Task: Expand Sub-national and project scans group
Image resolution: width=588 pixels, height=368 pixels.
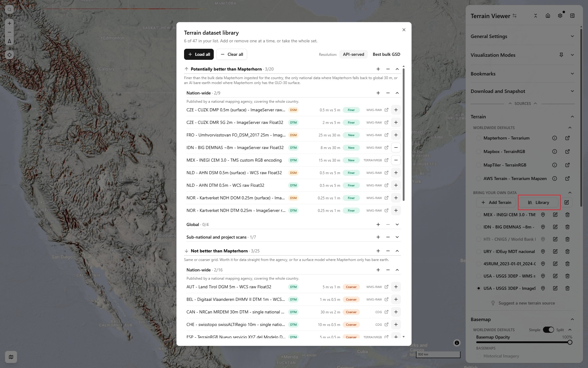Action: [397, 237]
